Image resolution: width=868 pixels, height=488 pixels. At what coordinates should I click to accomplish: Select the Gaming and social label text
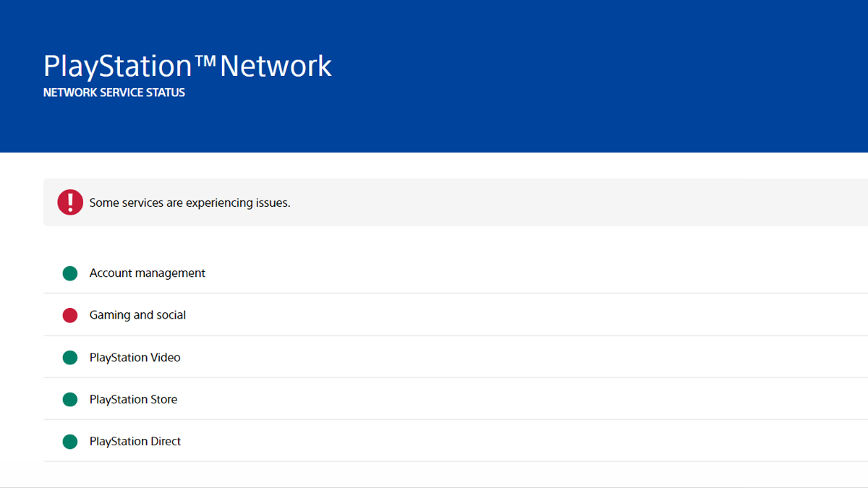point(137,314)
